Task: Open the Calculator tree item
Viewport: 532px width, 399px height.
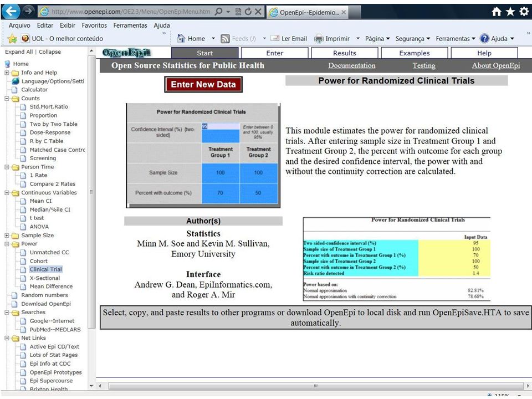Action: point(34,90)
